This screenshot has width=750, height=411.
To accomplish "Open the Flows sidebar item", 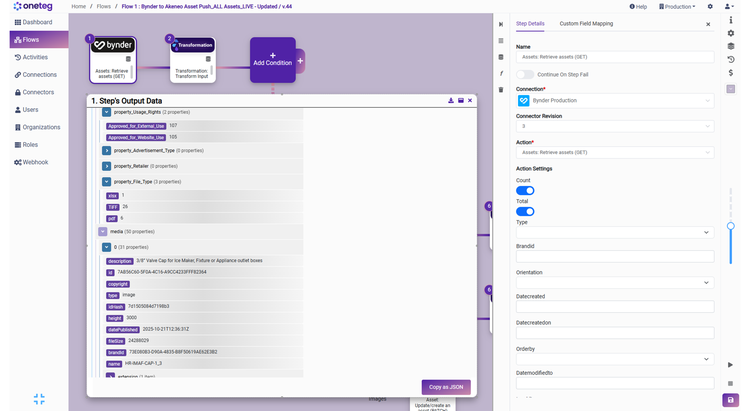I will coord(39,40).
